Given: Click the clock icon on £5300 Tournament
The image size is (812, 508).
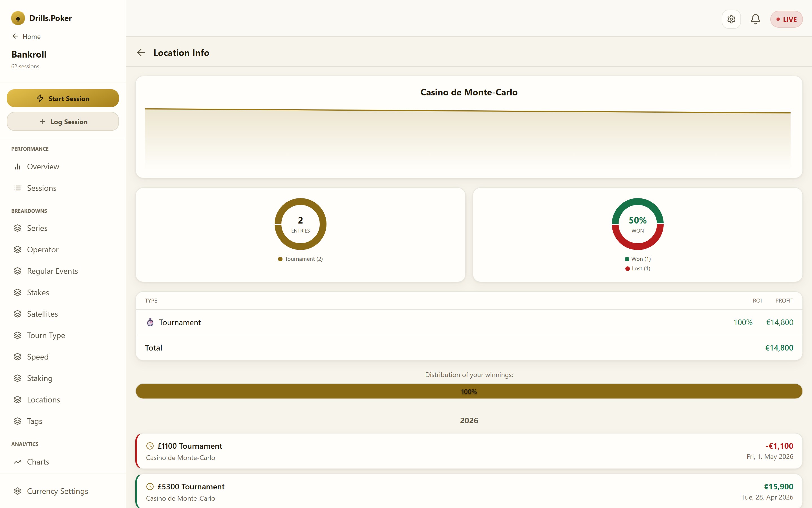Looking at the screenshot, I should pyautogui.click(x=150, y=487).
